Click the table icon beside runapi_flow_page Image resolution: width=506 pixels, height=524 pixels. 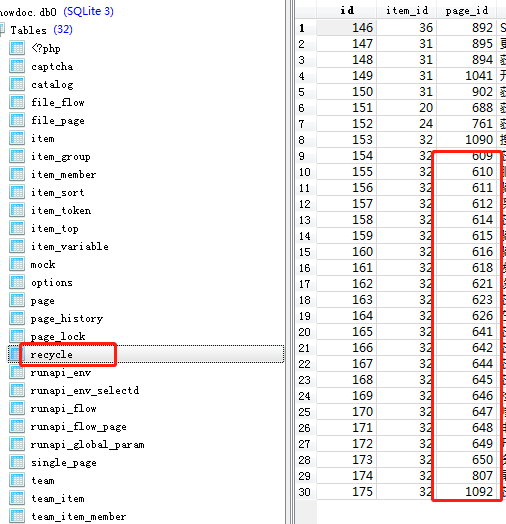click(x=17, y=426)
